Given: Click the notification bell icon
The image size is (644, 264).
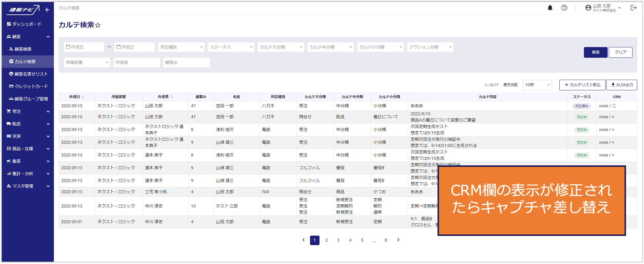Looking at the screenshot, I should (x=550, y=8).
